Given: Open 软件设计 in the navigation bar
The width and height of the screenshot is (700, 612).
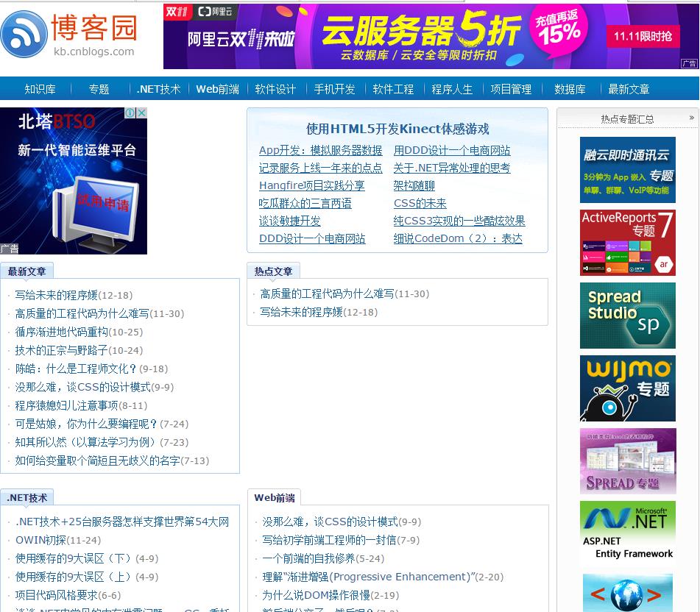Looking at the screenshot, I should click(275, 89).
